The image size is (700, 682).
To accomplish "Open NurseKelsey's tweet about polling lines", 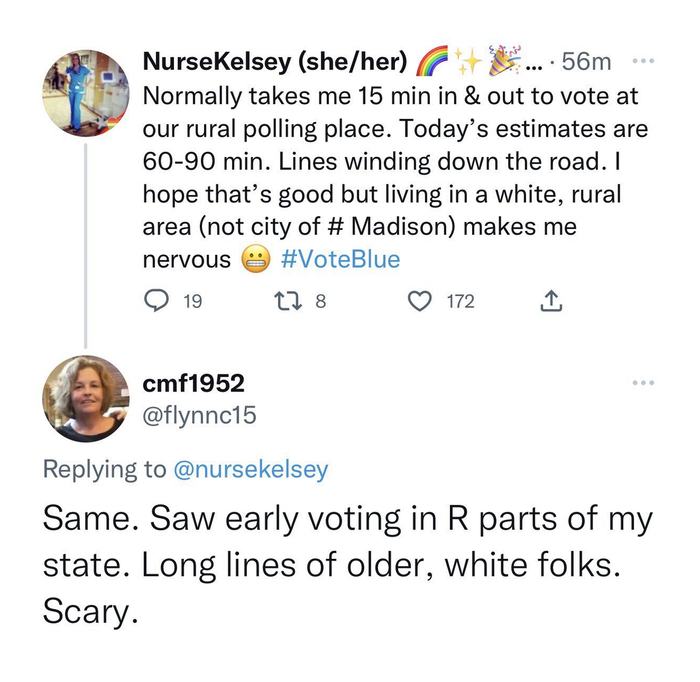I will point(390,160).
